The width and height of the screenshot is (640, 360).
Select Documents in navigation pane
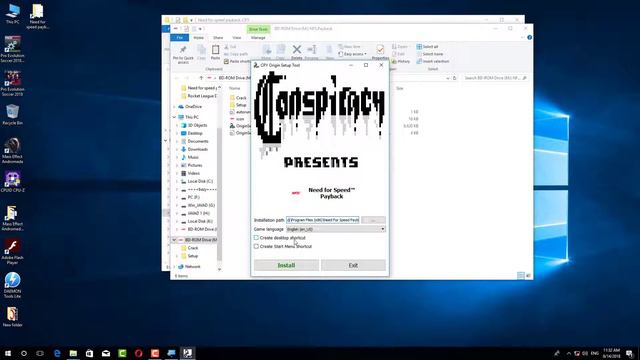tap(195, 141)
